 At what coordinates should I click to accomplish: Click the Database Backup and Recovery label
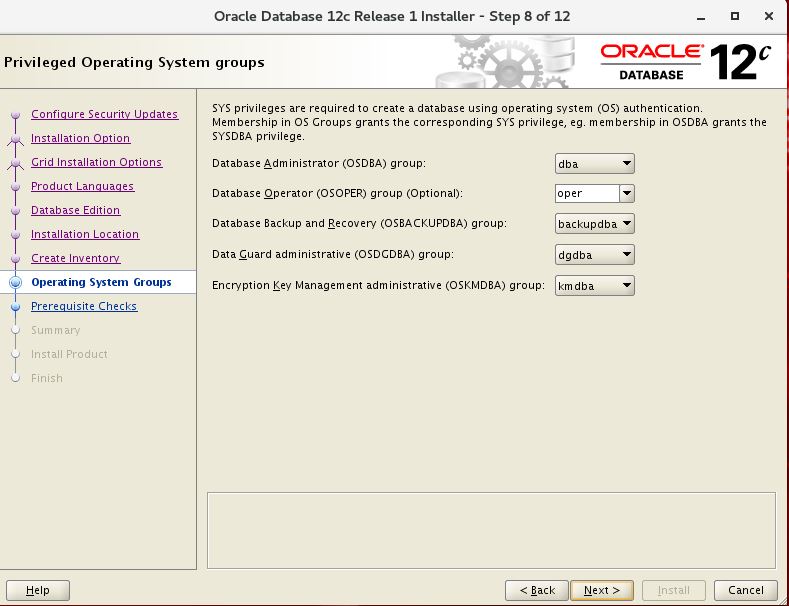click(x=359, y=223)
